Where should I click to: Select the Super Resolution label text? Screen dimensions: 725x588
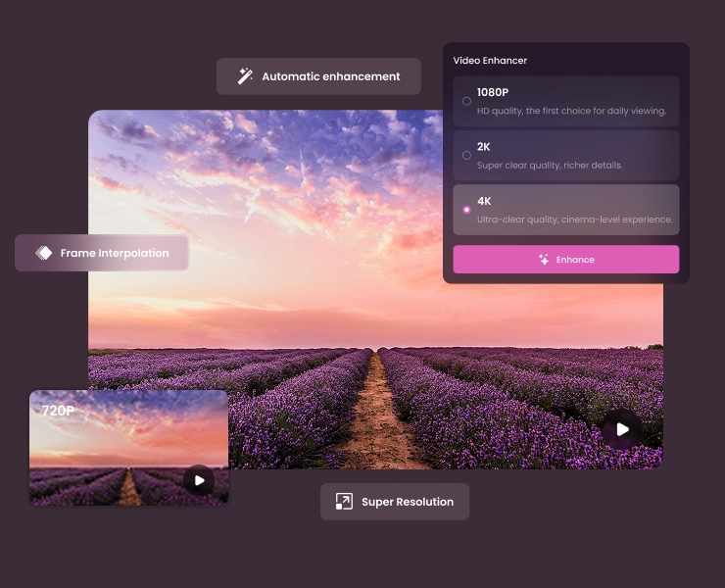pyautogui.click(x=407, y=502)
